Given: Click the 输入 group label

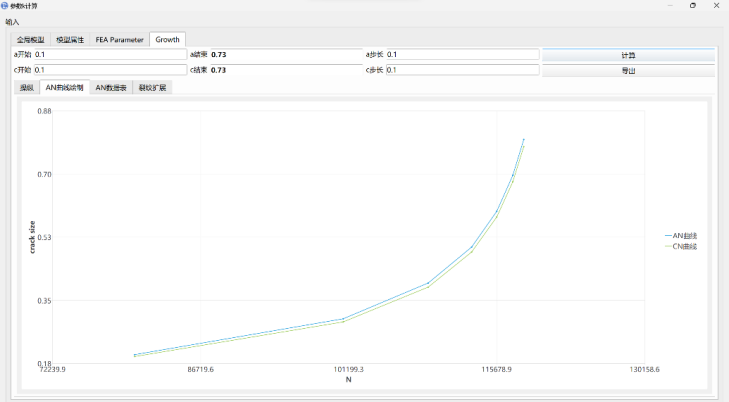Looking at the screenshot, I should click(x=12, y=22).
